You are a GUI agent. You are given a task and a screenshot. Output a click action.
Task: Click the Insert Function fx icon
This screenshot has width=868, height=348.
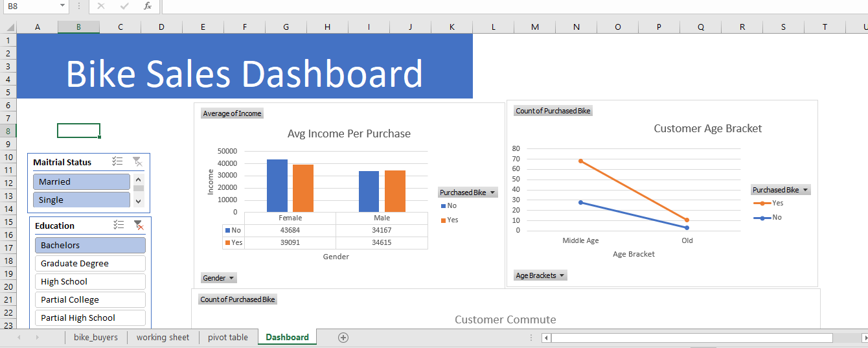tap(148, 6)
